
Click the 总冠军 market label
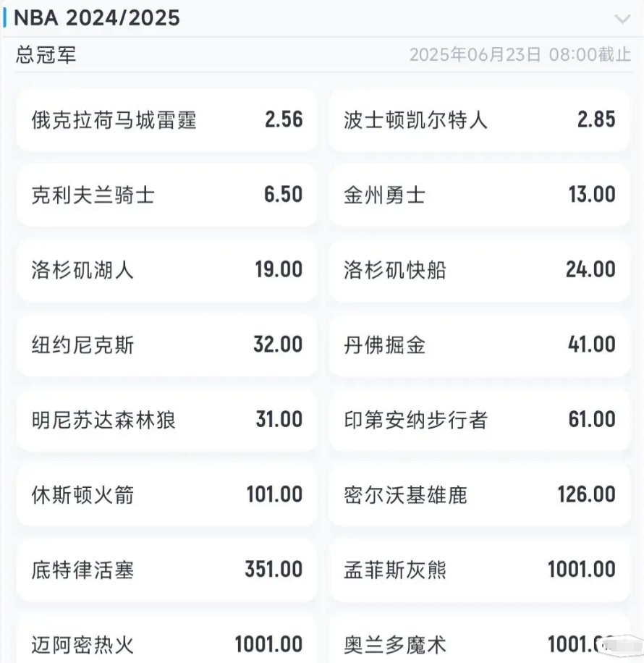coord(46,55)
